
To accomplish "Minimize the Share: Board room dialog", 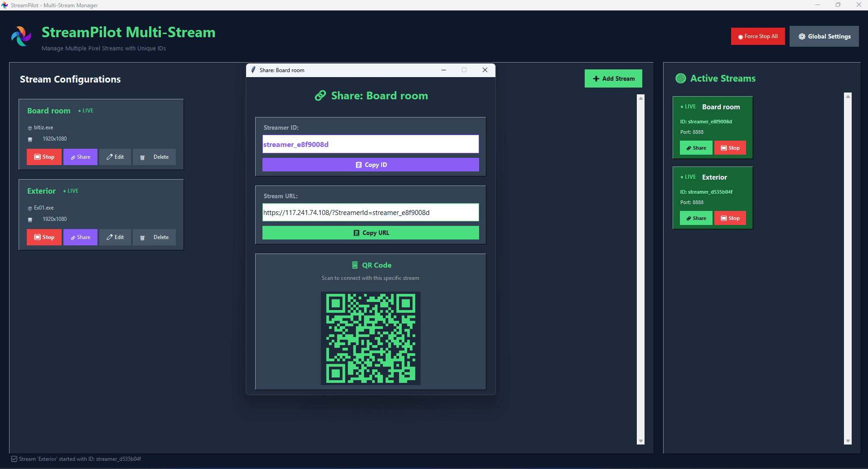I will (444, 70).
